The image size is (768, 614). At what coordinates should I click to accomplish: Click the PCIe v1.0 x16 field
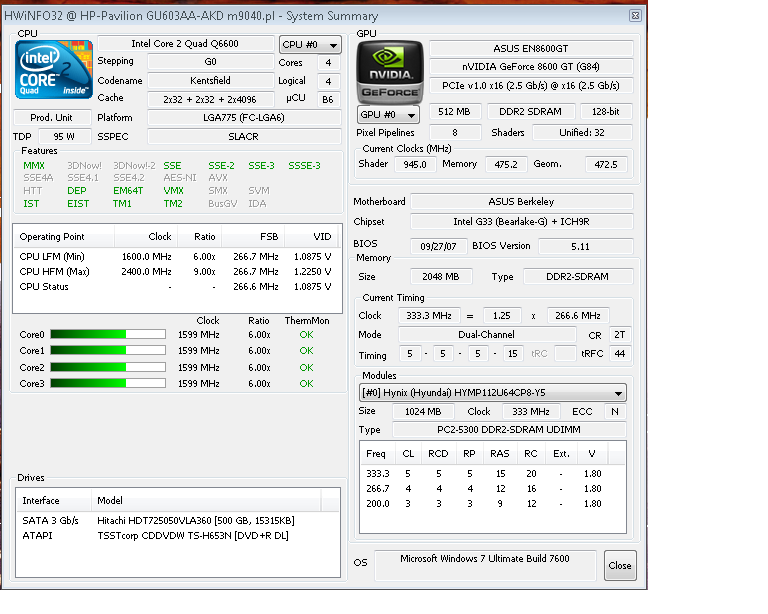(531, 86)
